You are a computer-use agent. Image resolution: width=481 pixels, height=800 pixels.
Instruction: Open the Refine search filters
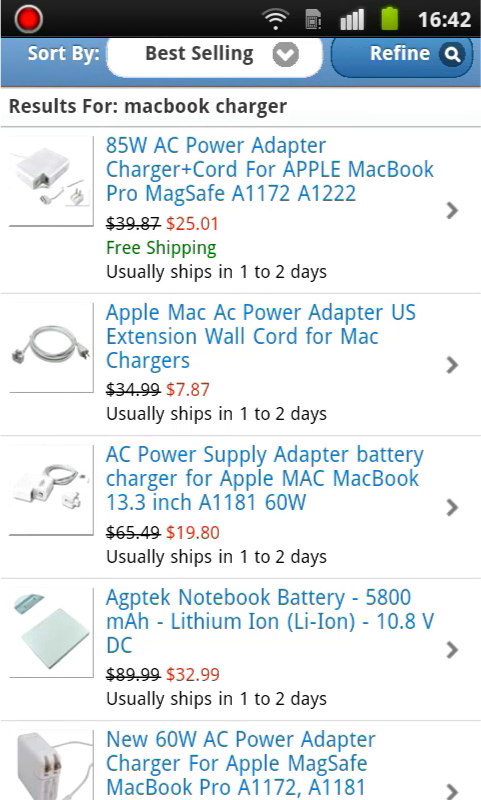click(x=401, y=55)
